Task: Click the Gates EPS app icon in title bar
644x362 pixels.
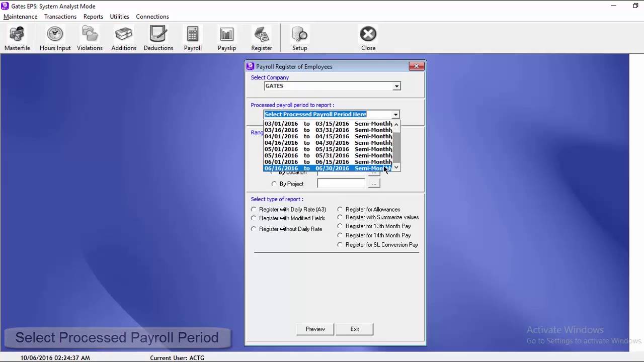Action: coord(5,6)
